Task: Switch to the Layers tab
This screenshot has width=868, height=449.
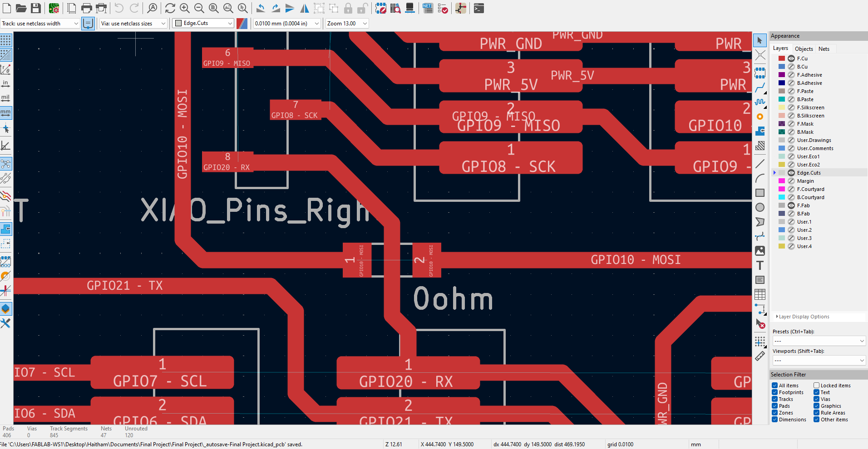Action: click(x=780, y=49)
